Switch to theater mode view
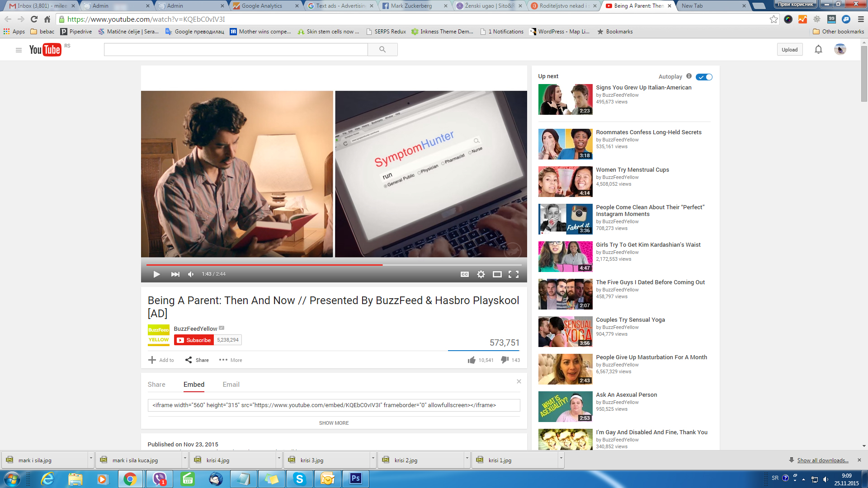The width and height of the screenshot is (868, 488). coord(497,274)
